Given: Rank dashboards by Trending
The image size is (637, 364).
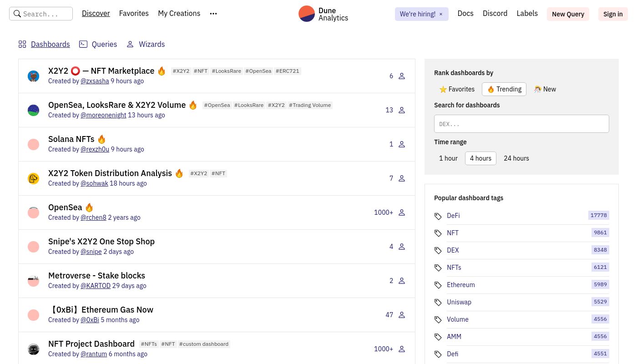Looking at the screenshot, I should click(x=504, y=89).
